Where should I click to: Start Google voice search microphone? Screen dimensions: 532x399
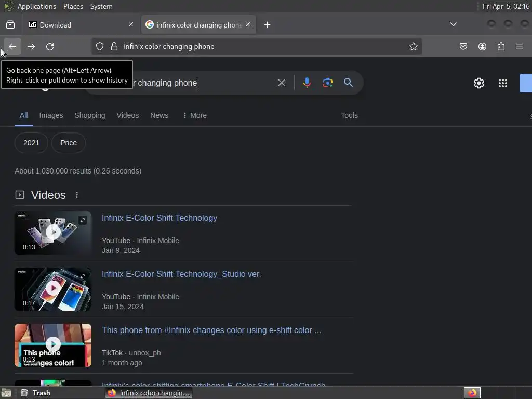[x=307, y=83]
